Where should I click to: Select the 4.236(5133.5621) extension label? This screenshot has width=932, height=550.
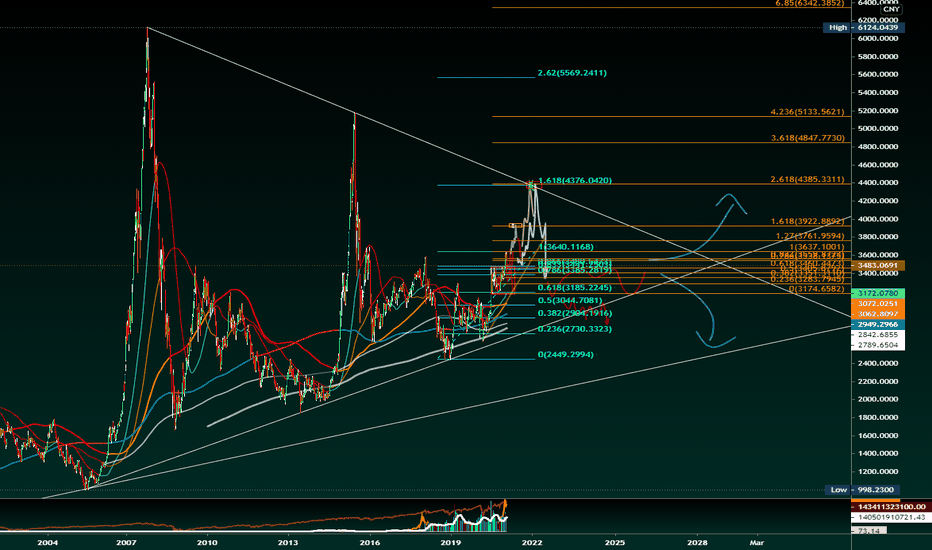click(807, 112)
